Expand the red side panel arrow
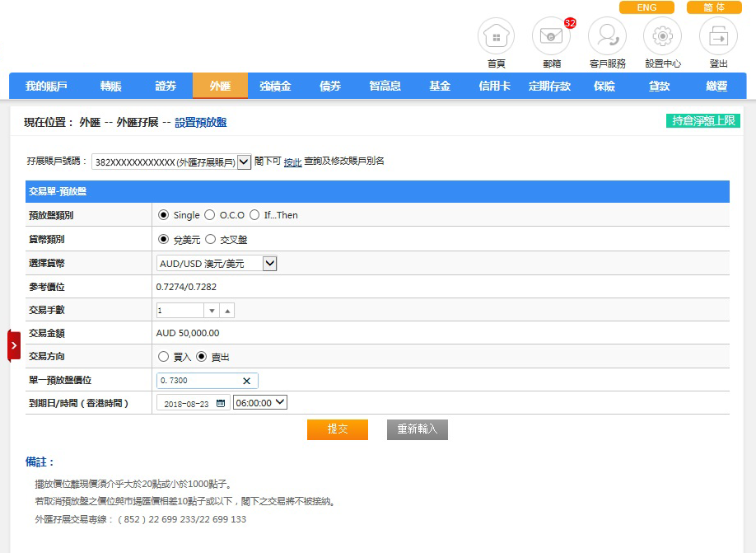 [14, 345]
